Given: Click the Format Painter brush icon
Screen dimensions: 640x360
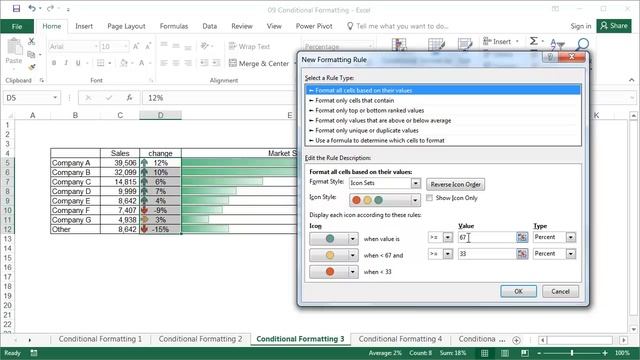Looking at the screenshot, I should (x=31, y=67).
